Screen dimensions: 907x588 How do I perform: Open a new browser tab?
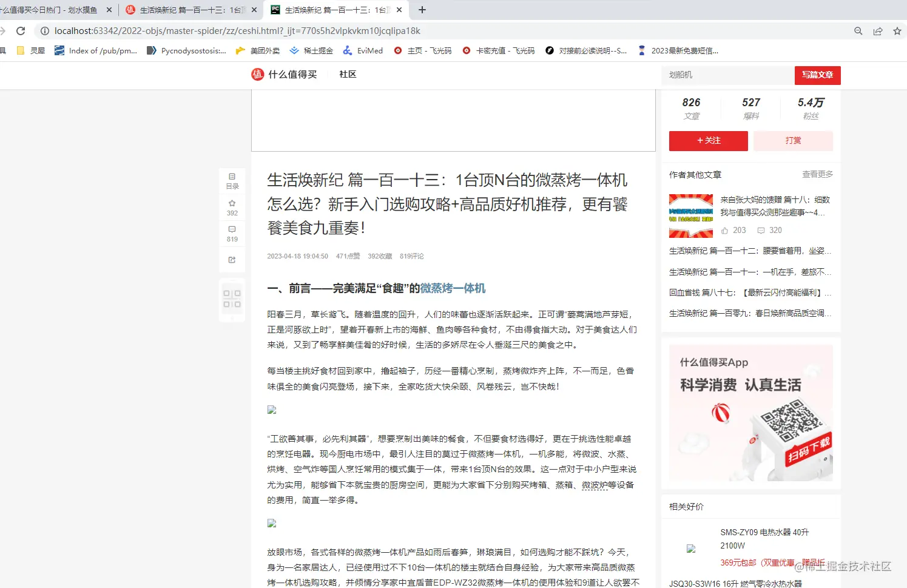point(422,10)
